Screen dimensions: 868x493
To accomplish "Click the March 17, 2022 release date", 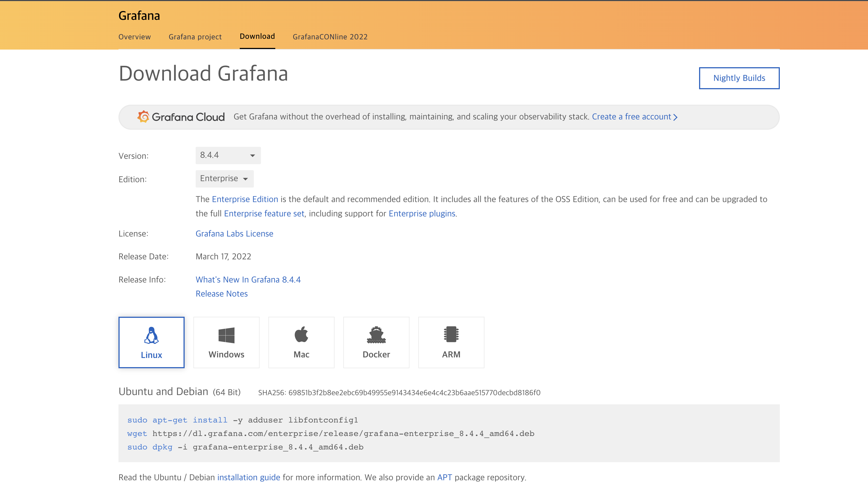I will (223, 256).
